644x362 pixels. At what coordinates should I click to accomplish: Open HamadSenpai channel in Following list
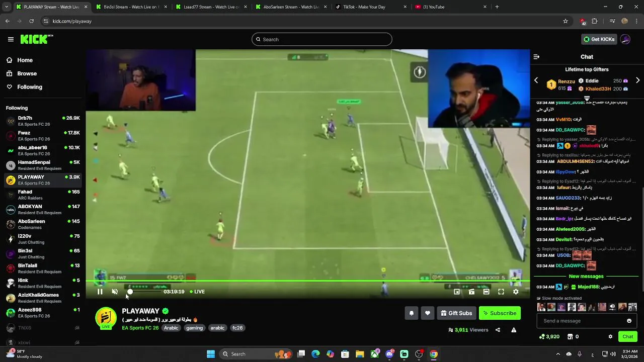tap(43, 165)
